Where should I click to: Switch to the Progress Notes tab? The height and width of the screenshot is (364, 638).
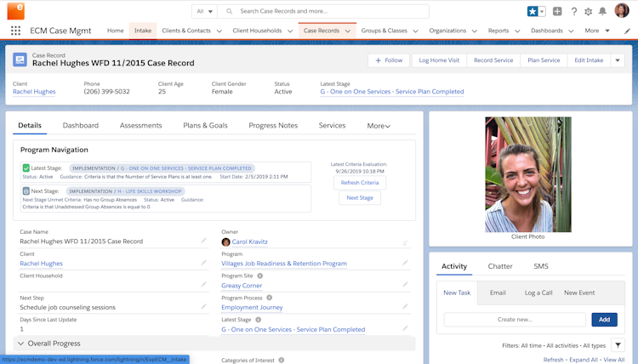(273, 125)
